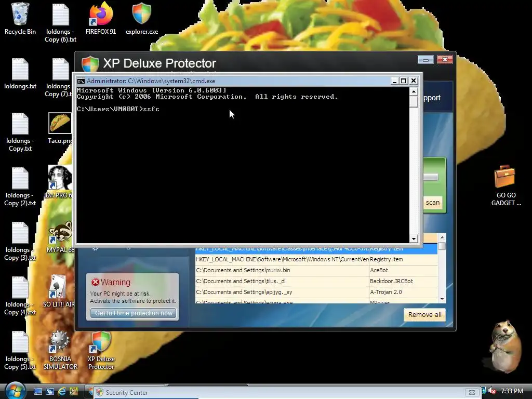Click the cmd scrollbar down arrow
The width and height of the screenshot is (532, 399).
(x=414, y=238)
